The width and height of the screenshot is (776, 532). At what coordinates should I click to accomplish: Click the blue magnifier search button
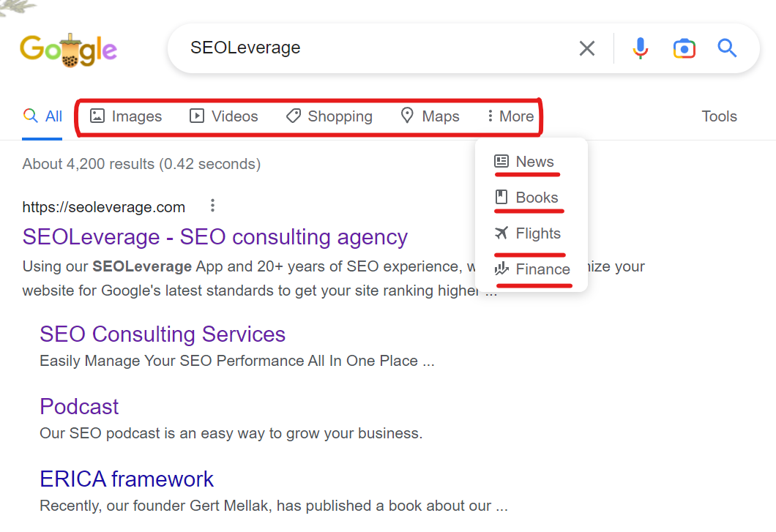(x=727, y=48)
